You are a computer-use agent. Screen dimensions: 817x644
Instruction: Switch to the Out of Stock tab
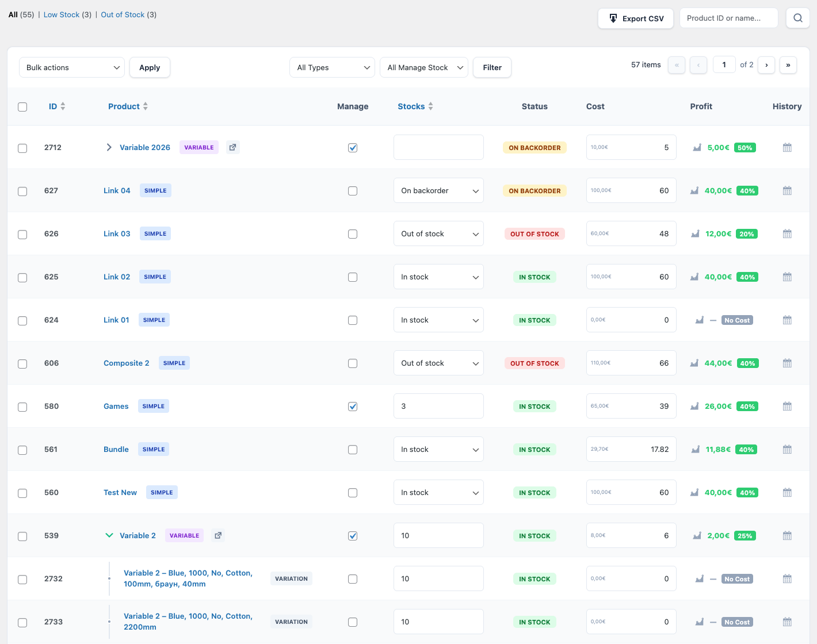coord(123,15)
